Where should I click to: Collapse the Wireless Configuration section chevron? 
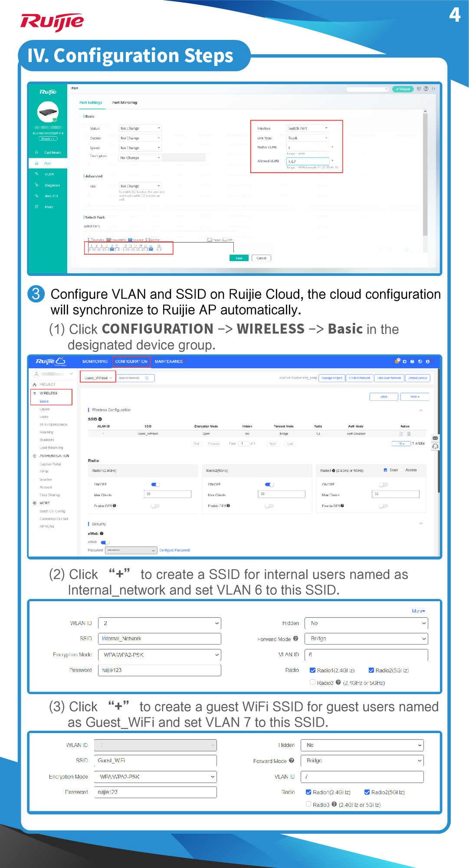tap(420, 410)
